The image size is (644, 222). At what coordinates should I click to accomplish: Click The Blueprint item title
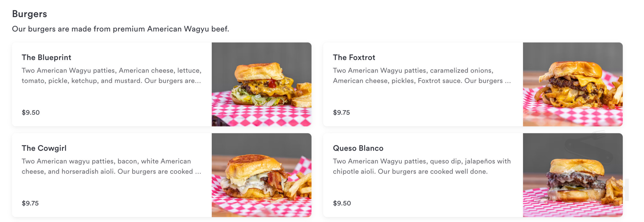pyautogui.click(x=46, y=57)
